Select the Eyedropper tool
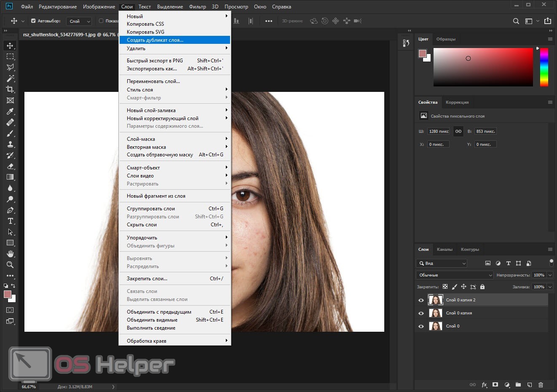The width and height of the screenshot is (557, 392). tap(10, 111)
